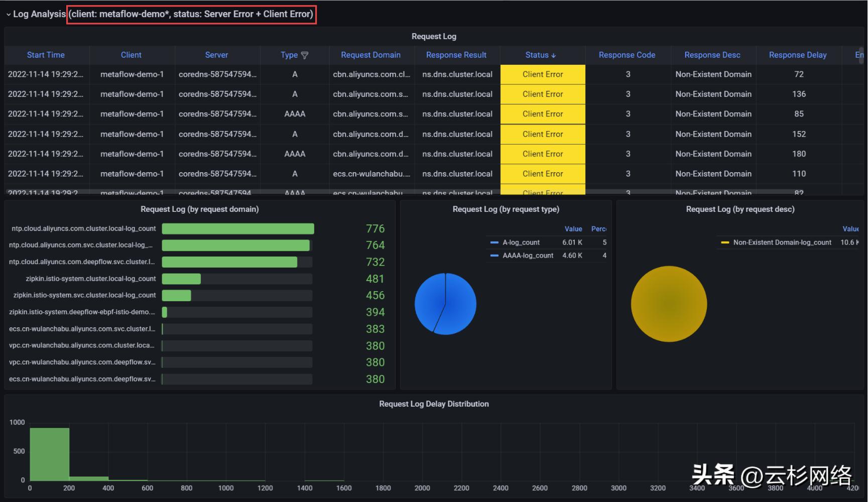The image size is (868, 502).
Task: Sort by Request Domain column header
Action: click(370, 55)
